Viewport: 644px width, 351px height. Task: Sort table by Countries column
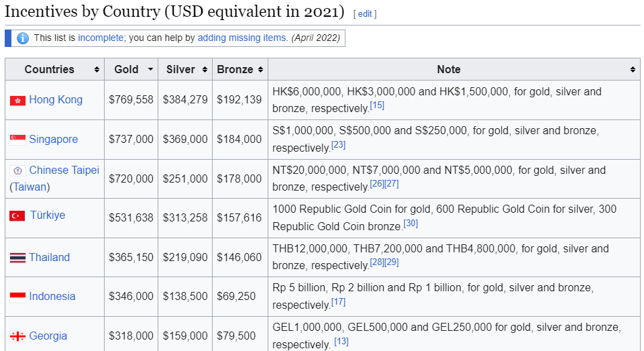point(96,70)
